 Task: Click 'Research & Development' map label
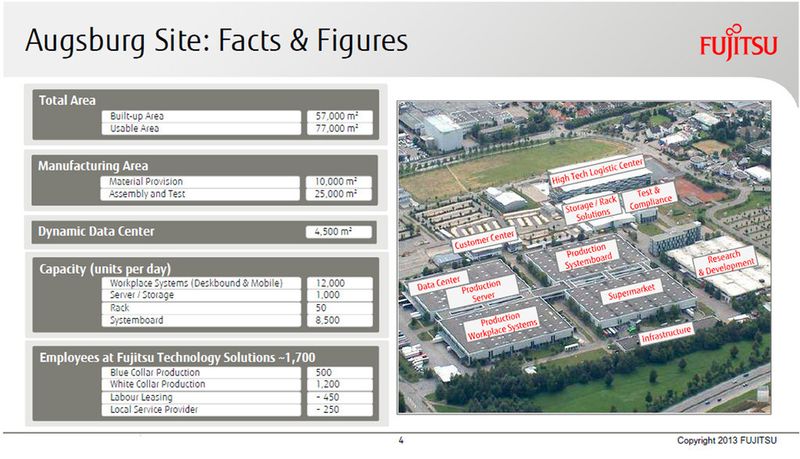(726, 262)
